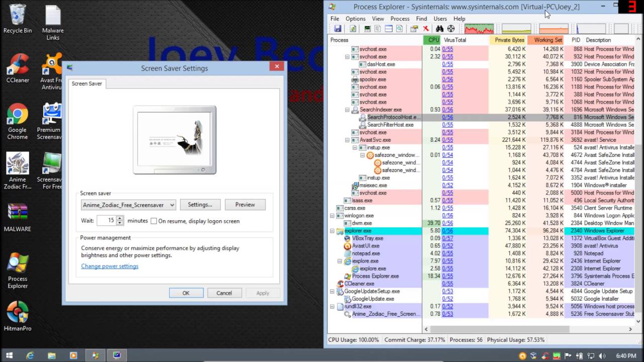
Task: Open Avast tray icon in system tray
Action: click(x=523, y=355)
